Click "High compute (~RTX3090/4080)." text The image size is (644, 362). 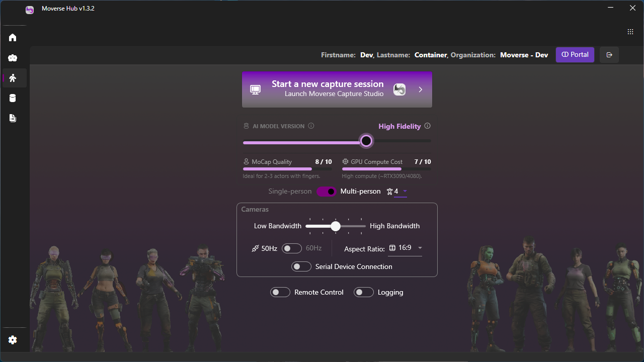pyautogui.click(x=382, y=176)
